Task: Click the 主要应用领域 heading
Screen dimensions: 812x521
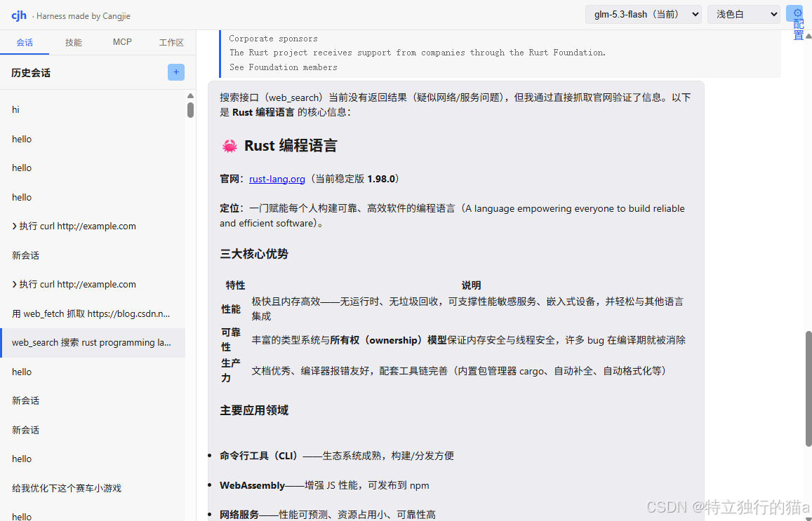Action: (x=254, y=410)
